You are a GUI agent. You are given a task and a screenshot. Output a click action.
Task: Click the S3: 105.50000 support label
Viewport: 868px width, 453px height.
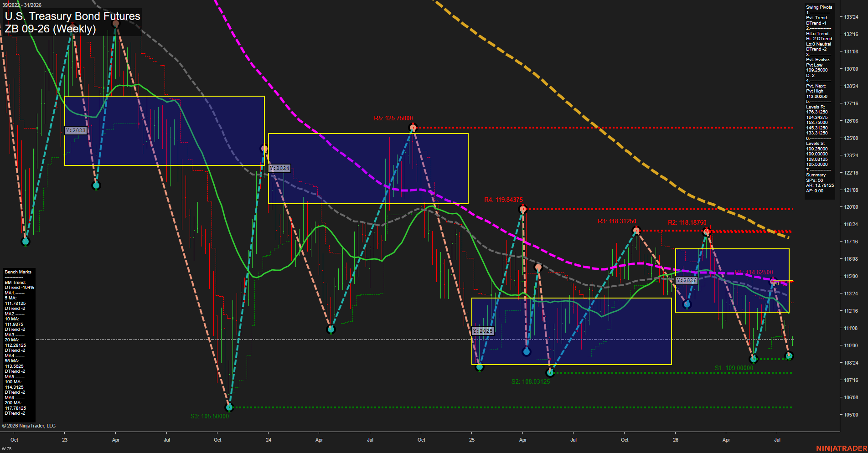tap(210, 416)
